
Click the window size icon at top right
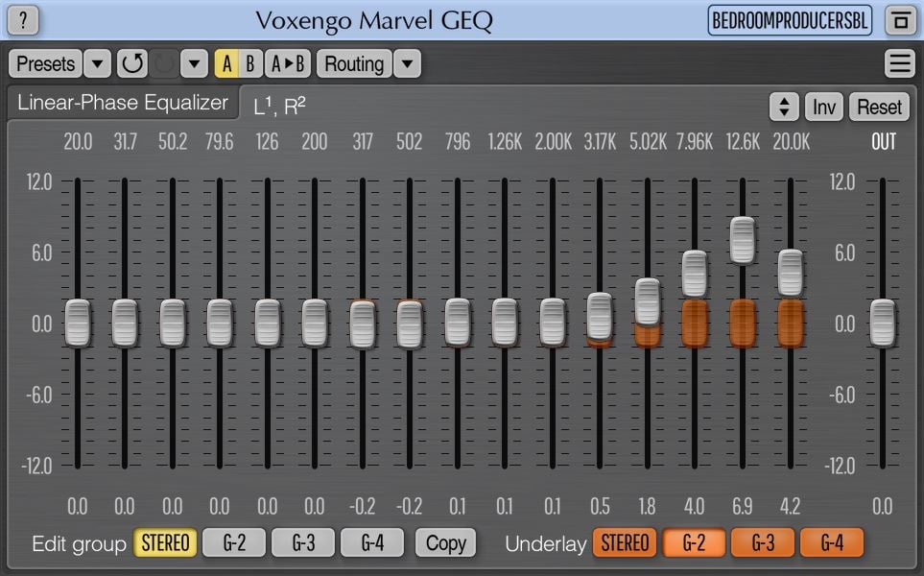900,20
